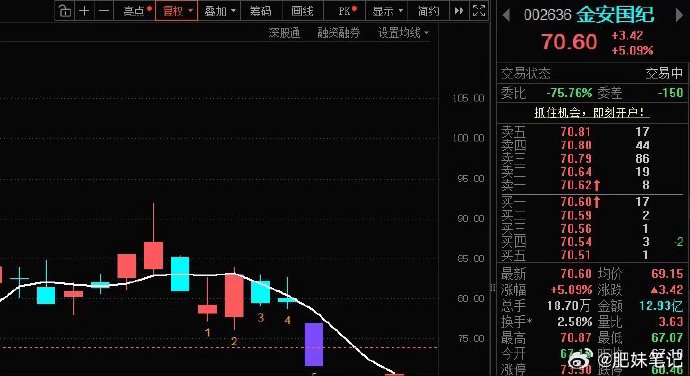Click the panel splitter handle beside chart
Image resolution: width=690 pixels, height=376 pixels.
[x=493, y=288]
